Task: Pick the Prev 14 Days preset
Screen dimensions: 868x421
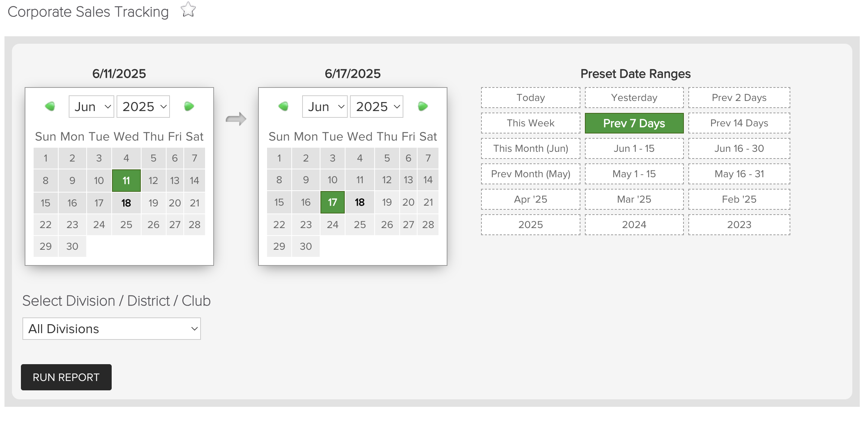Action: point(739,123)
